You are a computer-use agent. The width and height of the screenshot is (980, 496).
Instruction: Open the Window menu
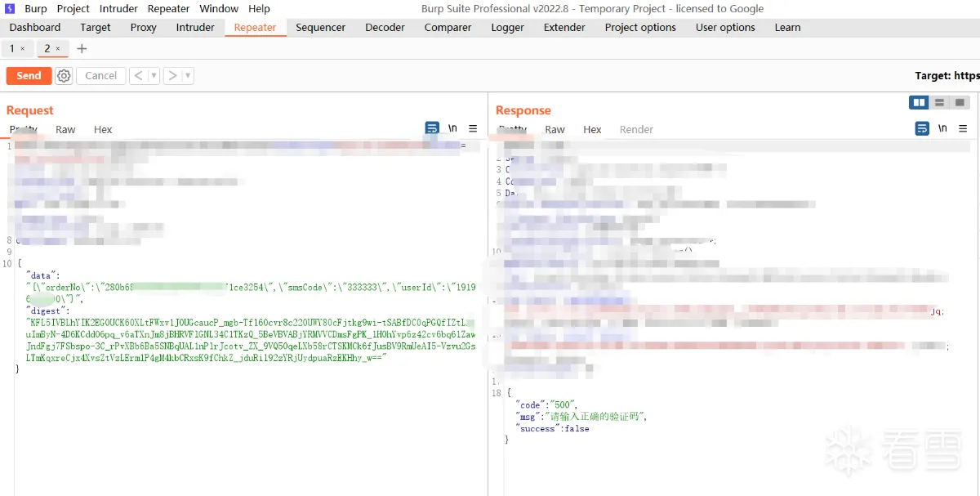[219, 9]
